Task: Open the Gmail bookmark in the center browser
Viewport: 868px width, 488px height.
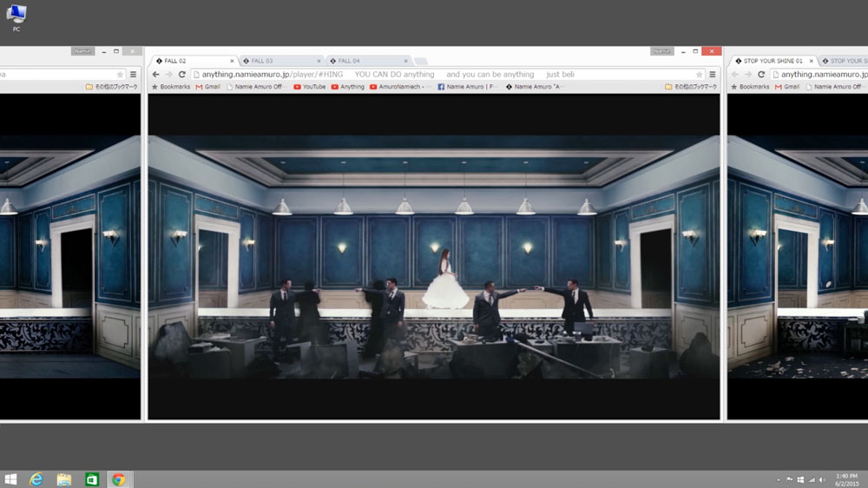Action: (x=207, y=87)
